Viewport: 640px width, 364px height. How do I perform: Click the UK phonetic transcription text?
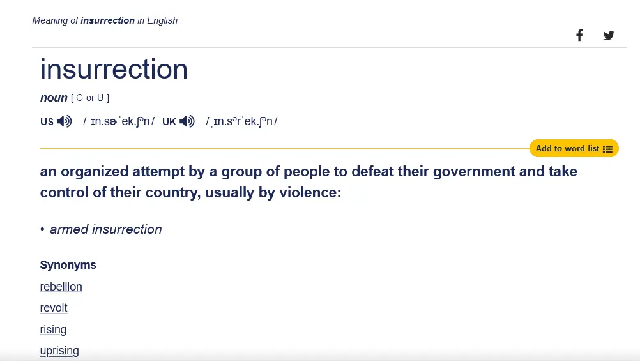click(241, 121)
